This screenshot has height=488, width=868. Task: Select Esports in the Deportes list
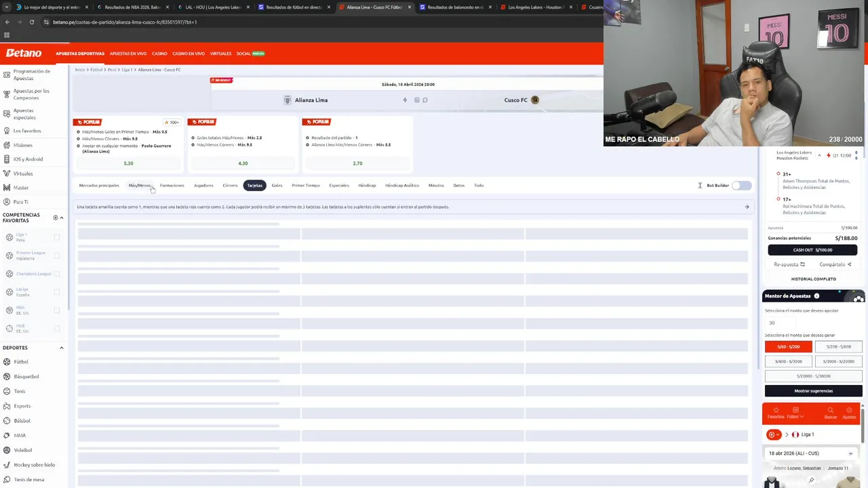click(22, 406)
